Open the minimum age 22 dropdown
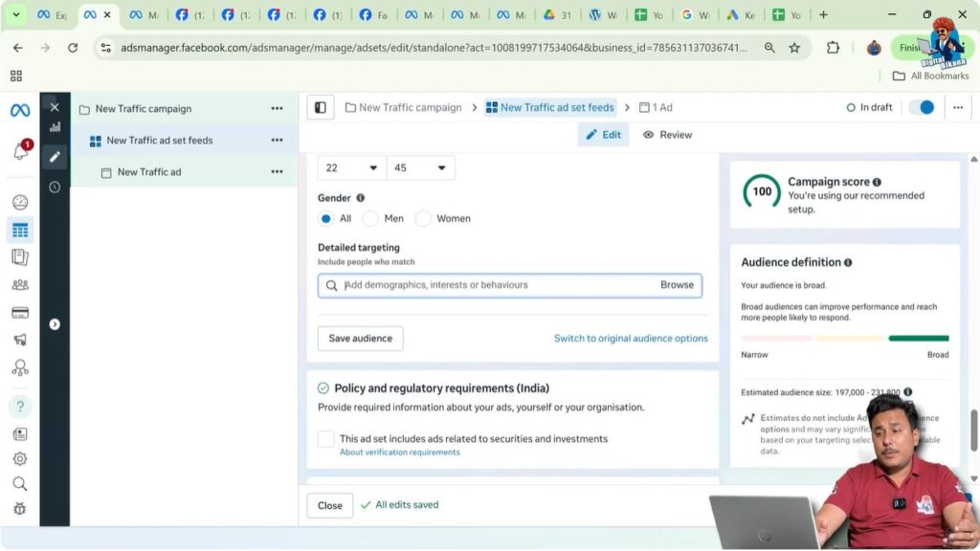Screen dimensions: 980x551 click(351, 167)
